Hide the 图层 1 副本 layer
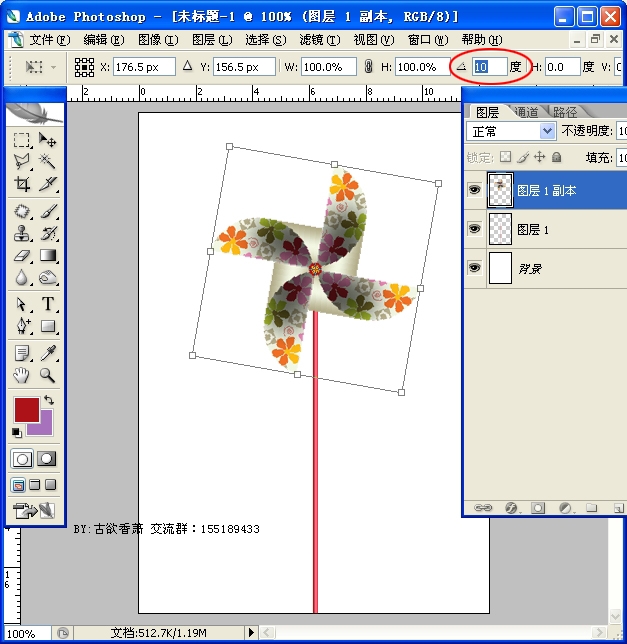 point(475,190)
